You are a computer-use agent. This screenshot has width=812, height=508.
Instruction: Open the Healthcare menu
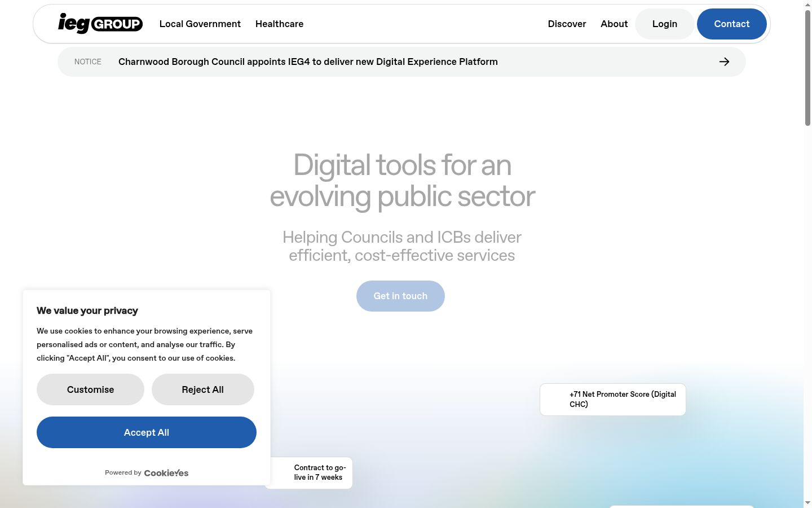coord(279,24)
